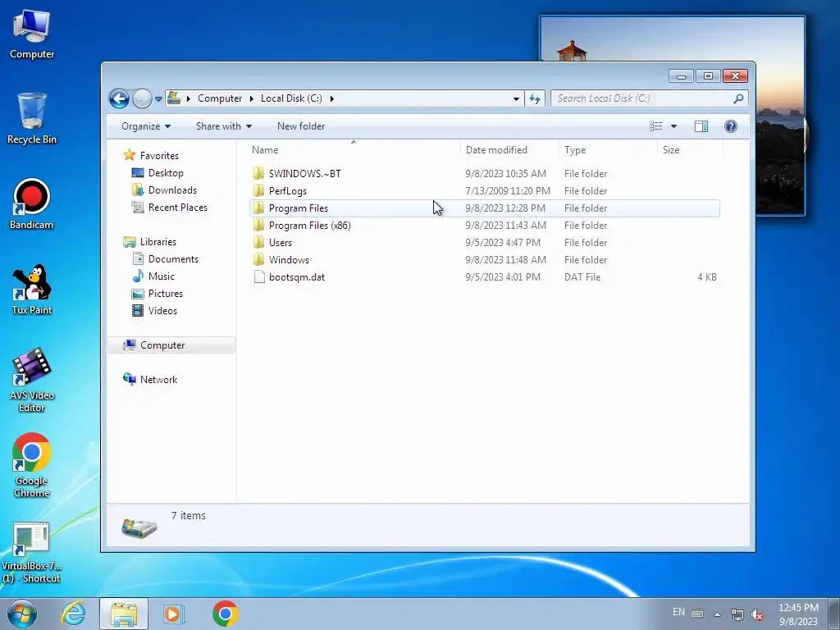Launch Internet Explorer from the taskbar
840x630 pixels.
point(73,614)
